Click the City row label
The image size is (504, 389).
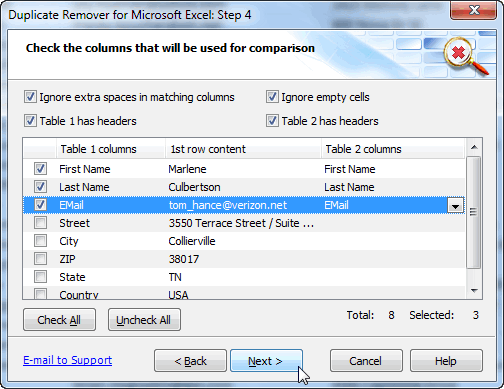click(x=69, y=241)
